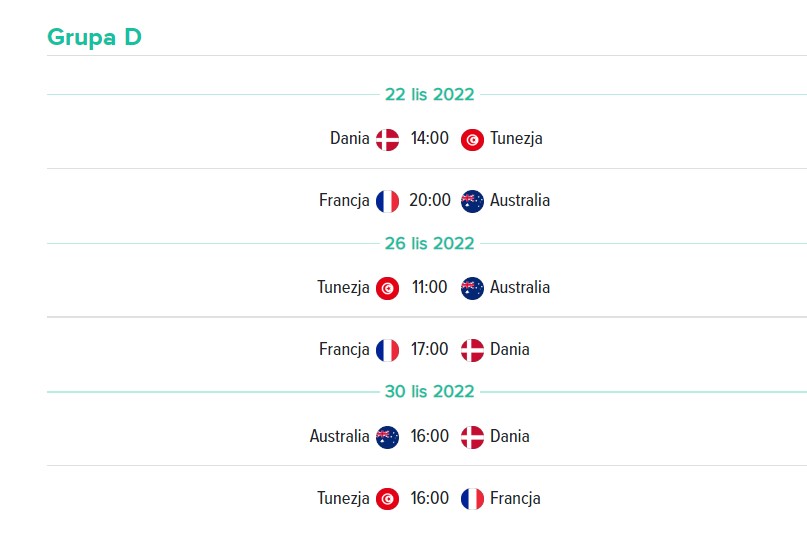Click Tunisia flag in 14:00 match
The width and height of the screenshot is (807, 536).
tap(472, 140)
